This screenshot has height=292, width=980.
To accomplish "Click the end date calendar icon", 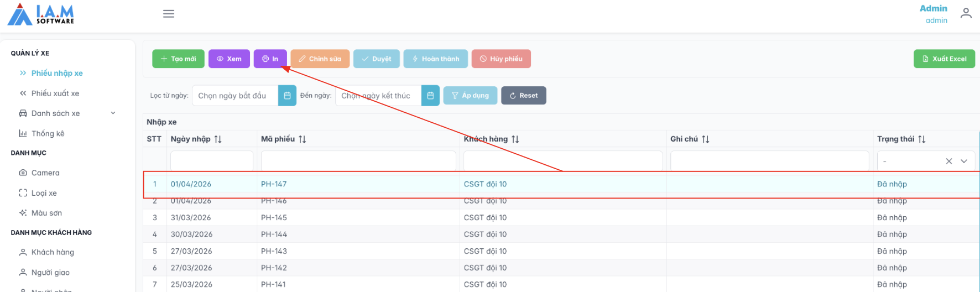I will coord(430,96).
